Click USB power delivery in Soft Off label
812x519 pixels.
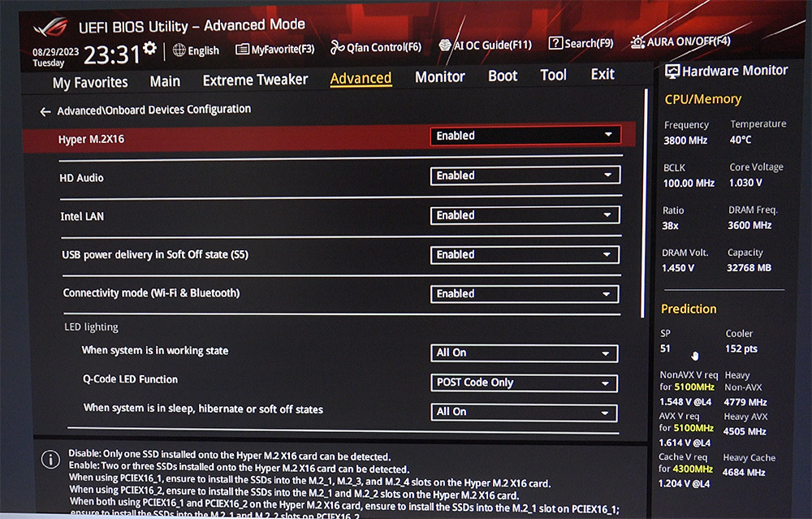tap(155, 255)
